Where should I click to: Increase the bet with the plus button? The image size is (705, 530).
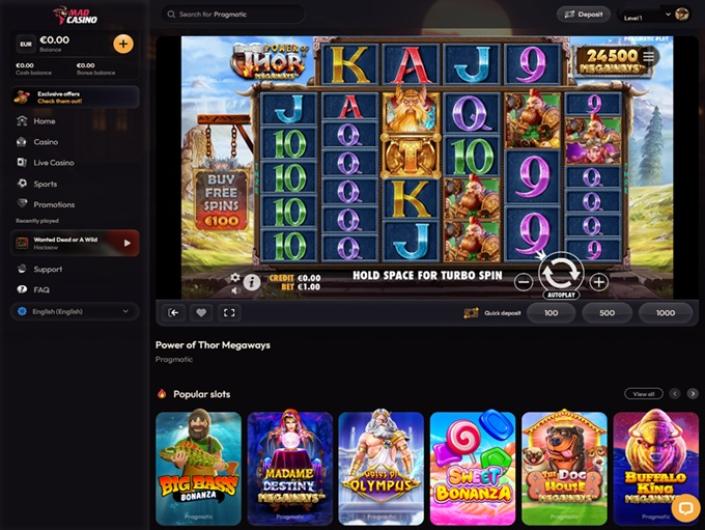[598, 282]
